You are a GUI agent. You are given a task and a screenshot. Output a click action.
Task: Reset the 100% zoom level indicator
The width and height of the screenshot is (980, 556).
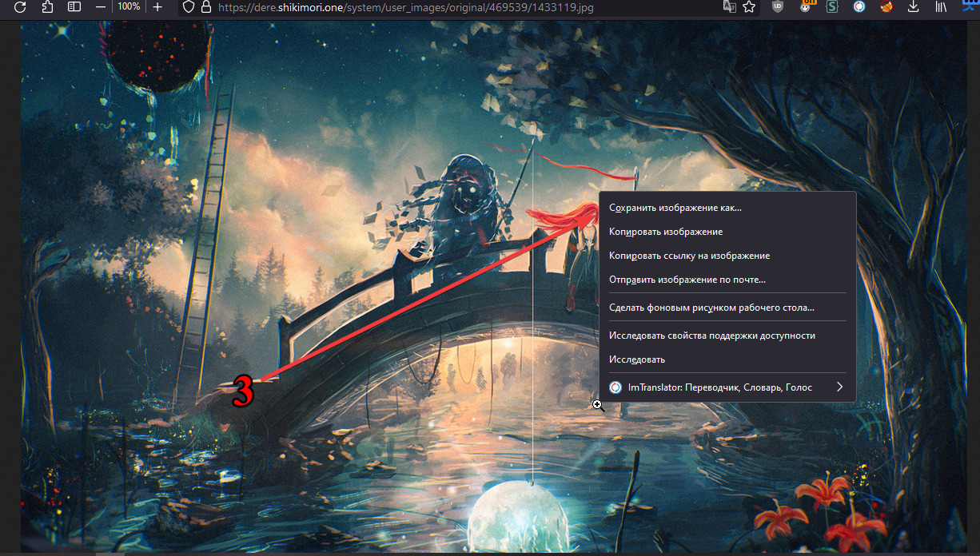pyautogui.click(x=129, y=6)
